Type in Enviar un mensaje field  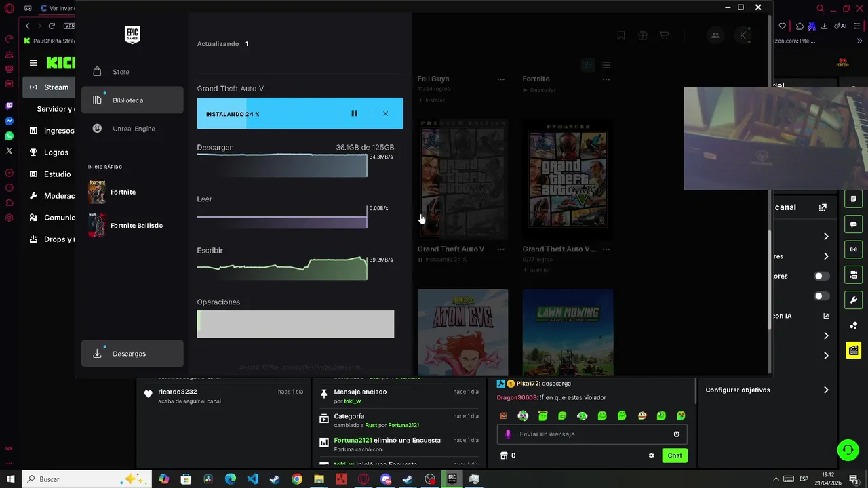tap(592, 434)
